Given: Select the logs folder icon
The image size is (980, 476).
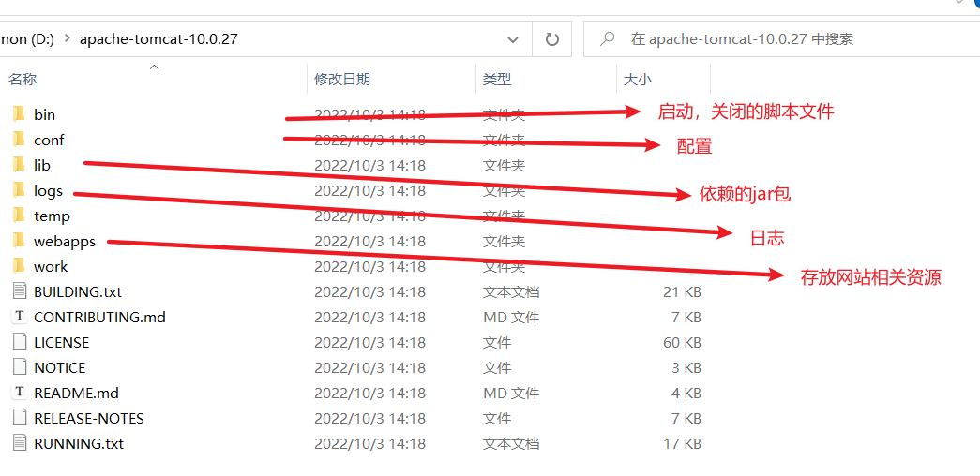Looking at the screenshot, I should (19, 190).
